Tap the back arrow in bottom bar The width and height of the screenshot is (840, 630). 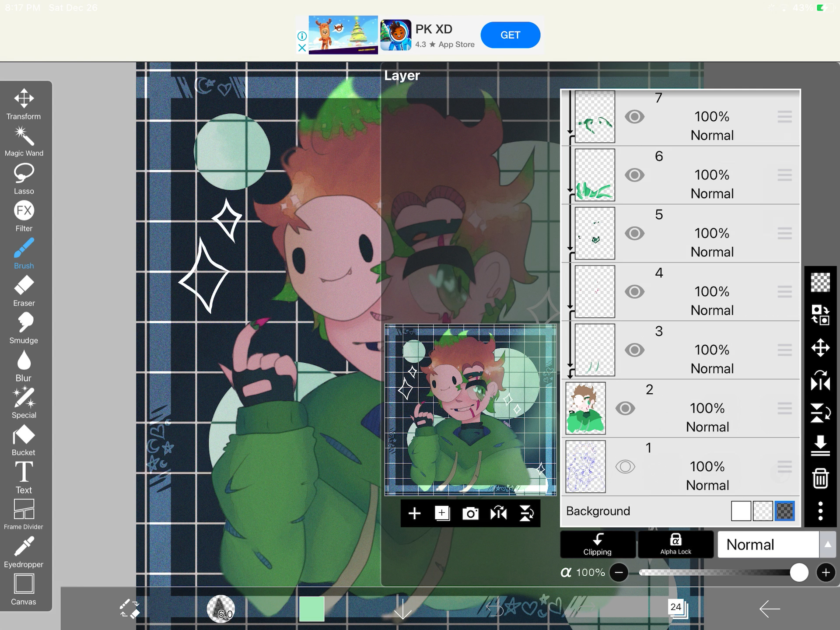tap(770, 609)
